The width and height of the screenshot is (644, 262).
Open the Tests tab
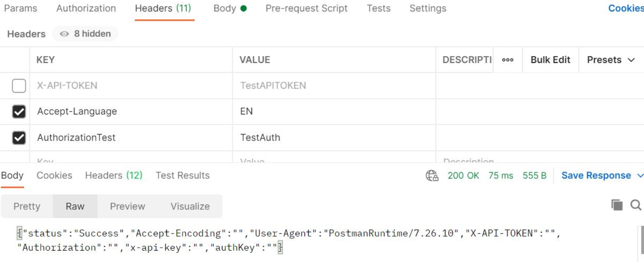[378, 8]
